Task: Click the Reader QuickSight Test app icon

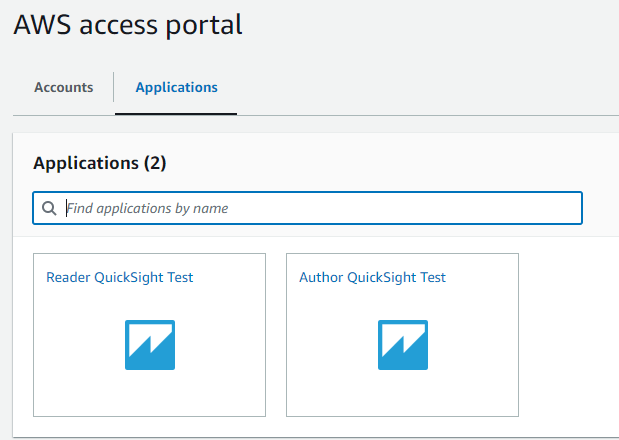Action: (150, 345)
